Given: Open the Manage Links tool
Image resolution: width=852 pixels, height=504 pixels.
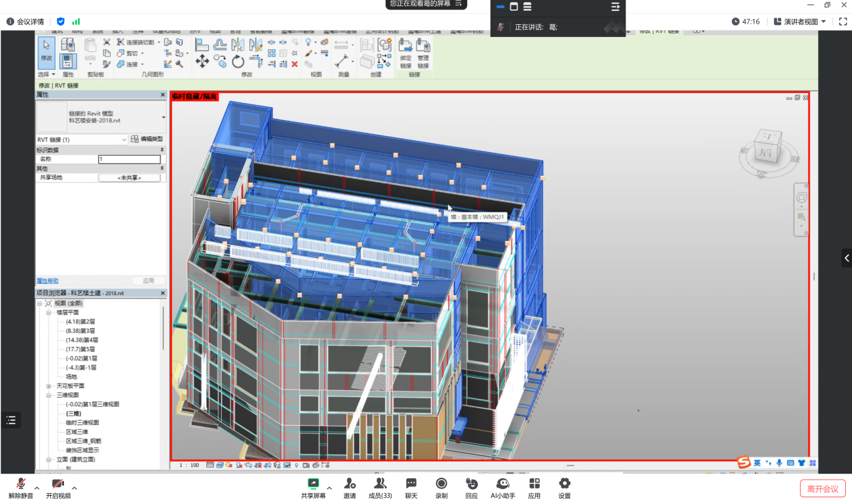Looking at the screenshot, I should pos(423,53).
